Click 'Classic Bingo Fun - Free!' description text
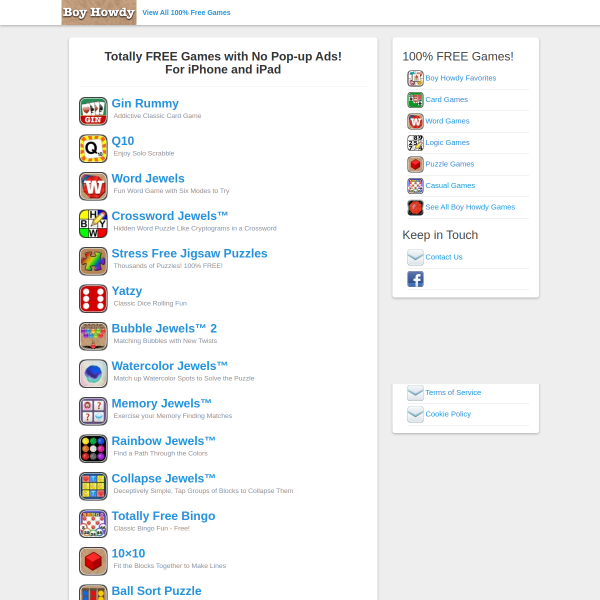The image size is (600, 600). click(x=152, y=528)
